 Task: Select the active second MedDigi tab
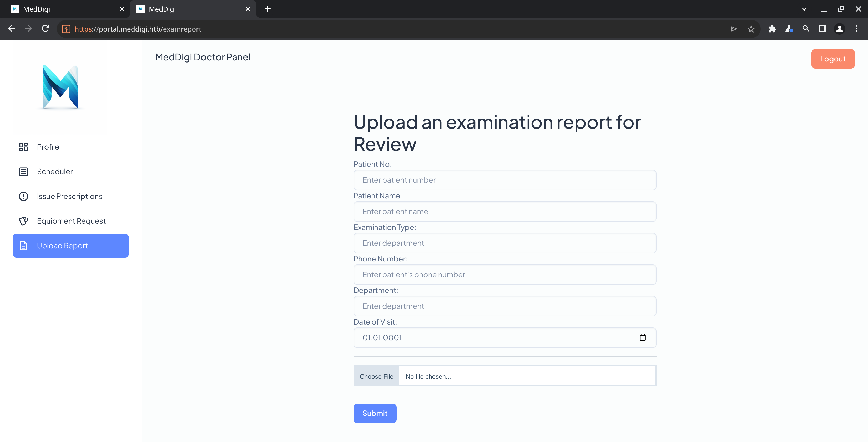pyautogui.click(x=193, y=9)
